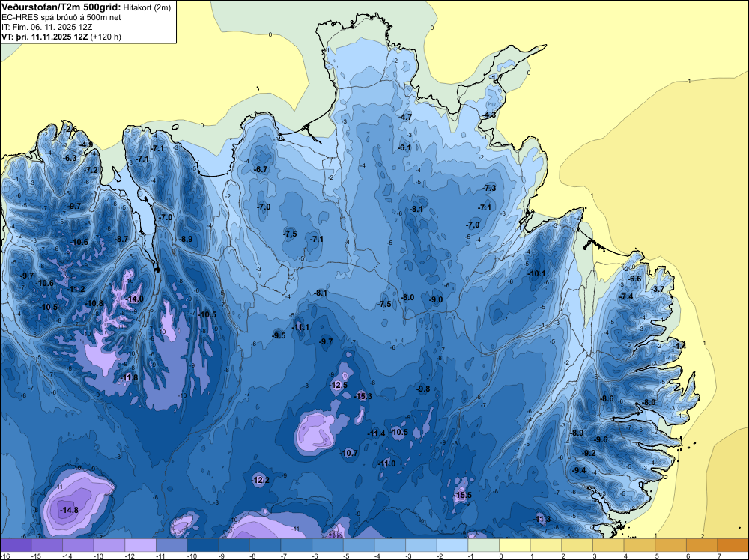Viewport: 749px width, 560px height.
Task: Click the '-6.6' temperature label
Action: coord(634,279)
